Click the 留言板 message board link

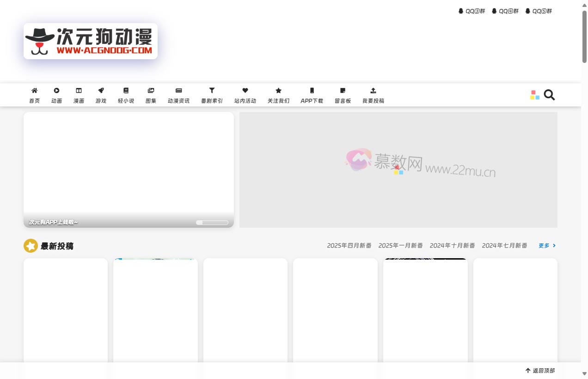click(343, 95)
